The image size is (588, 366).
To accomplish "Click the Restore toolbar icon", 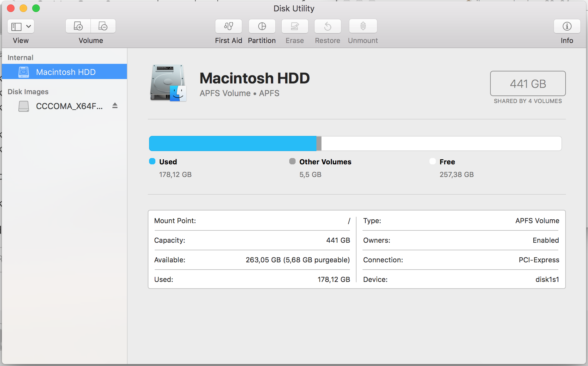I will coord(328,26).
